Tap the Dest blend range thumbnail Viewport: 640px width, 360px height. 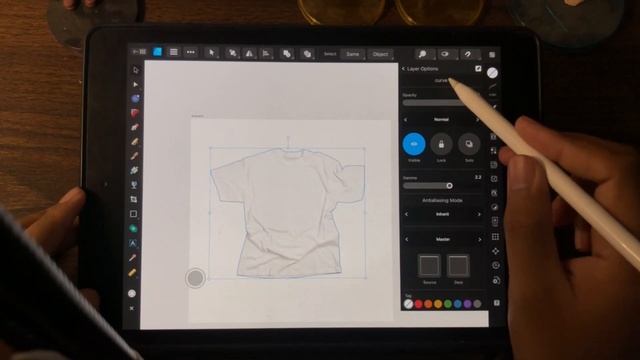(458, 266)
